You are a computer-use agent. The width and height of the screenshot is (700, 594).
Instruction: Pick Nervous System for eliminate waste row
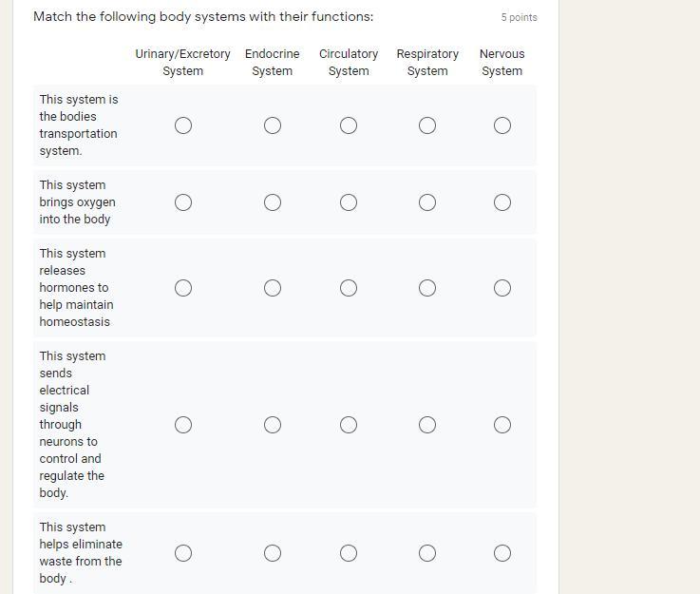coord(502,553)
